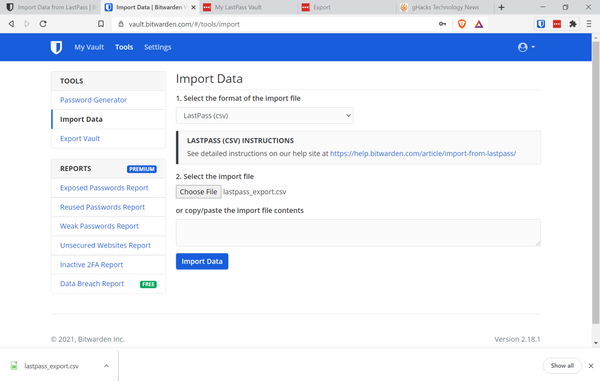Switch to the Export tab
Screen dimensions: 600x384
coord(346,7)
